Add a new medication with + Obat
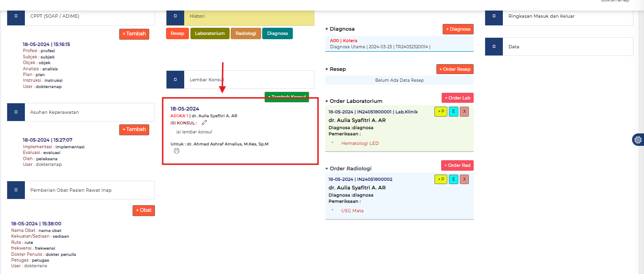644x274 pixels. (144, 210)
